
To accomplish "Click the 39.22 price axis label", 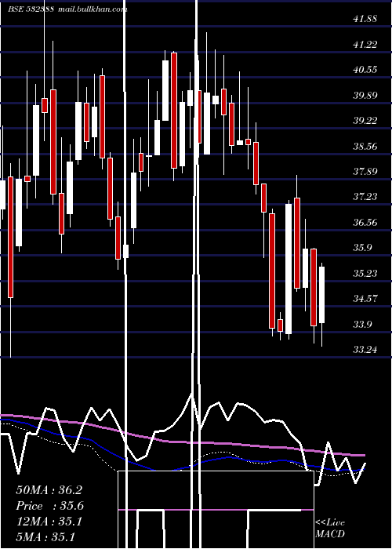I will (x=365, y=121).
